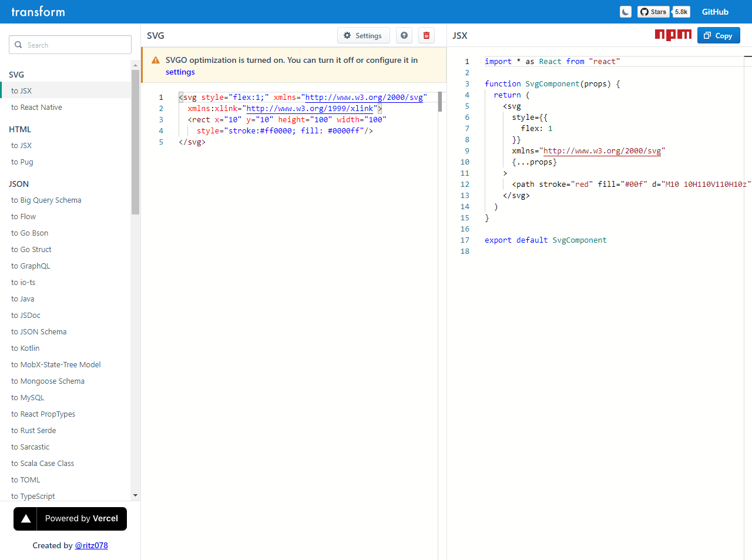
Task: Toggle dark mode with the moon icon
Action: point(626,12)
